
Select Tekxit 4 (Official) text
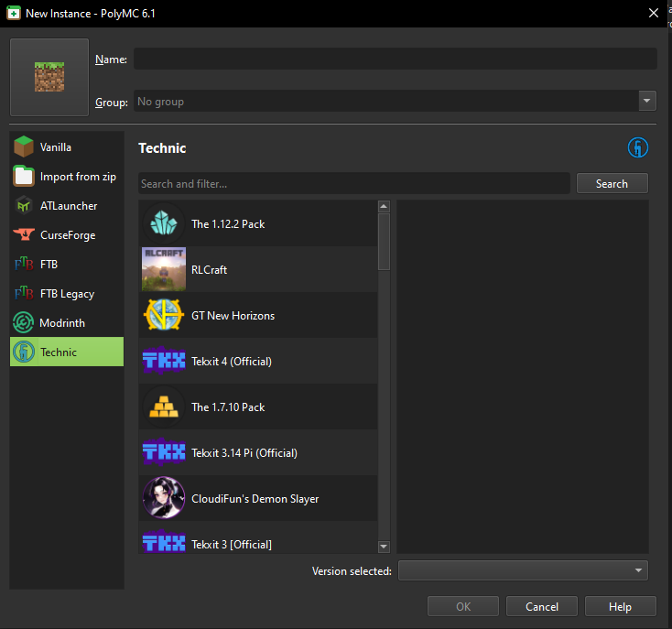[x=232, y=362]
